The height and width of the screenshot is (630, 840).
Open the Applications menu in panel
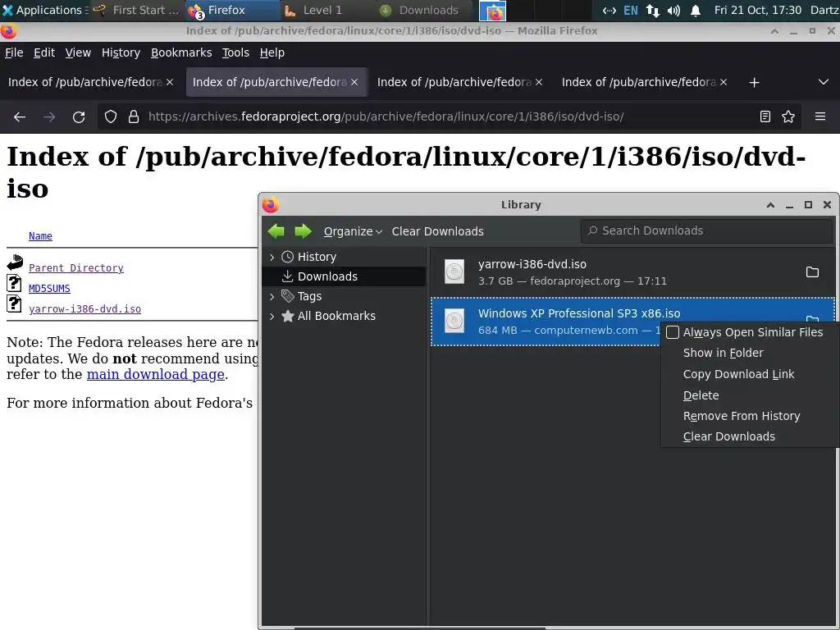point(44,10)
